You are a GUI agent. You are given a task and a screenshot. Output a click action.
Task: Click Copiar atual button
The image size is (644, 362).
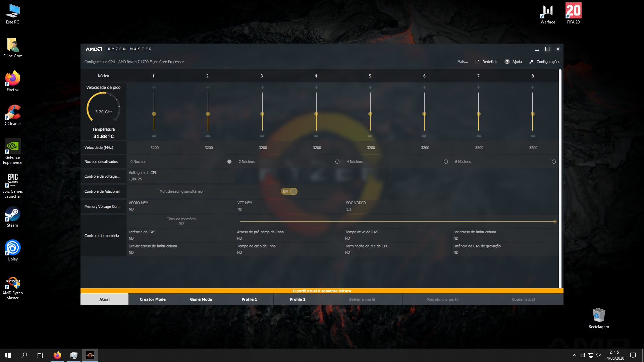[x=523, y=299]
